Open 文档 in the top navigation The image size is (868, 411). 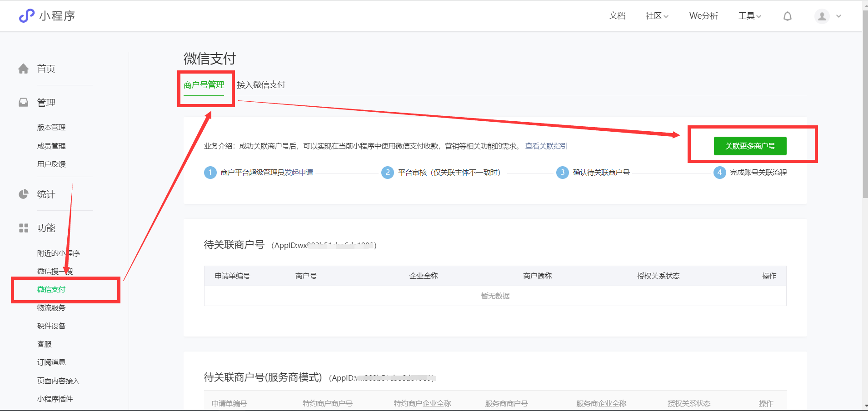[617, 16]
